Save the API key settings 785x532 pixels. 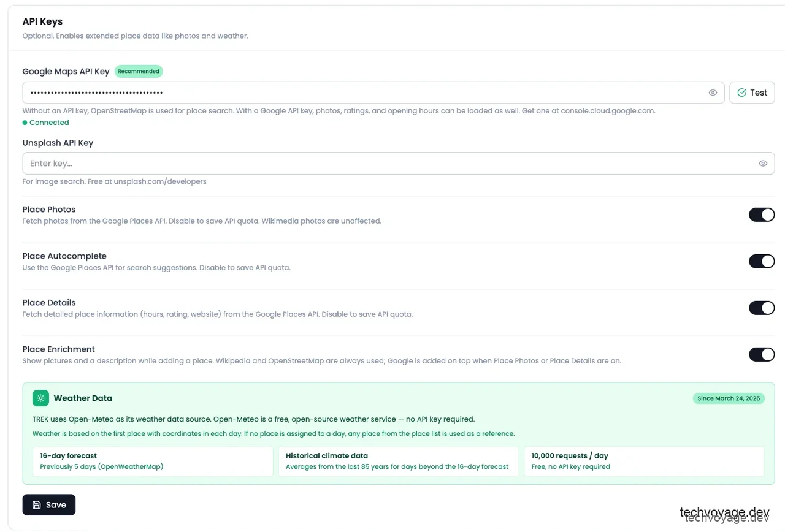click(49, 505)
